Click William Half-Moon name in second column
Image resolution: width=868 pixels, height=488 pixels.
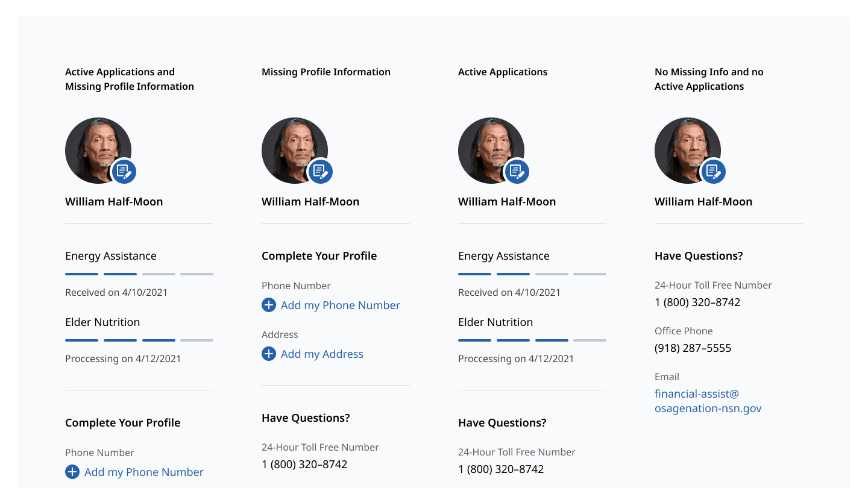pos(310,202)
